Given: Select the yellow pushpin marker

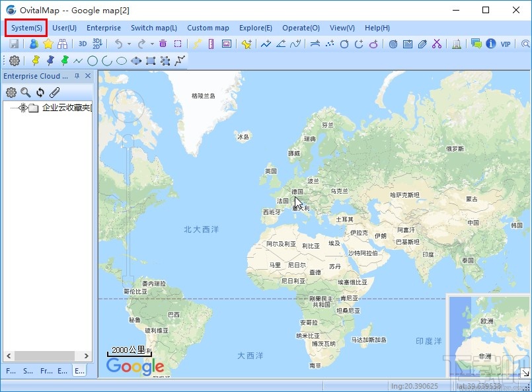Looking at the screenshot, I should click(35, 61).
